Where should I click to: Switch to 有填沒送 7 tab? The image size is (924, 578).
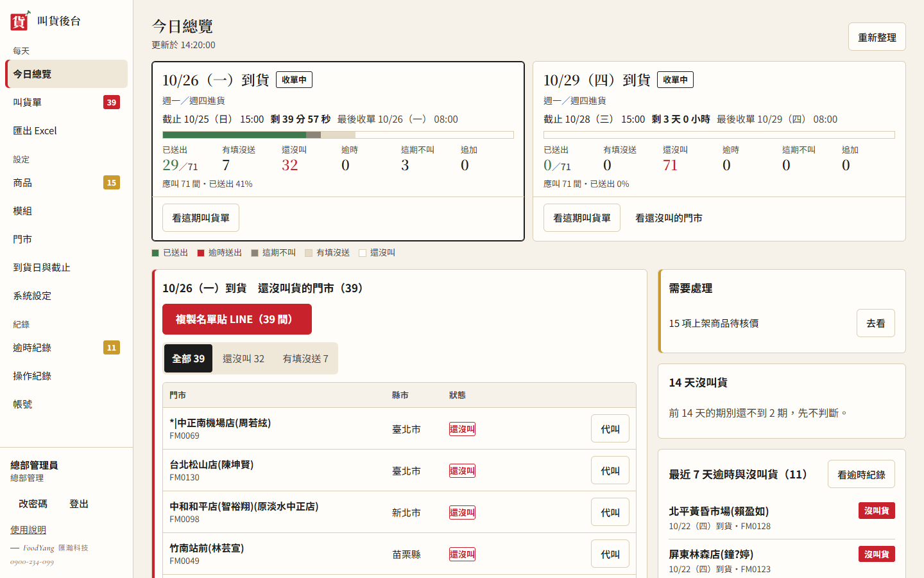coord(305,358)
